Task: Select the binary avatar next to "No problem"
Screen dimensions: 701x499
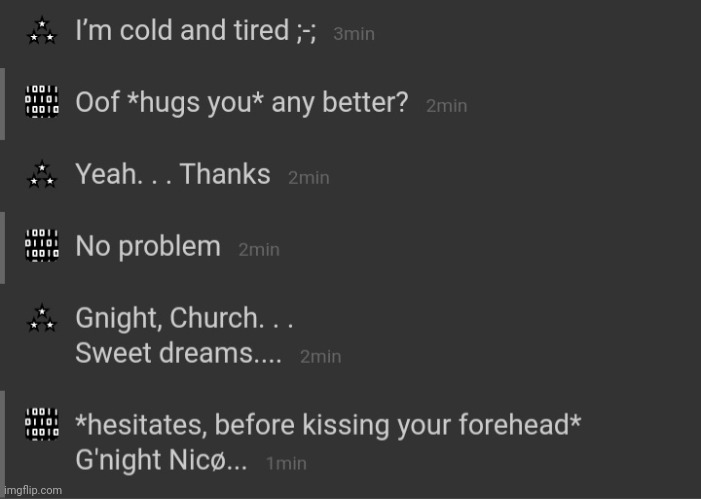Action: tap(42, 246)
